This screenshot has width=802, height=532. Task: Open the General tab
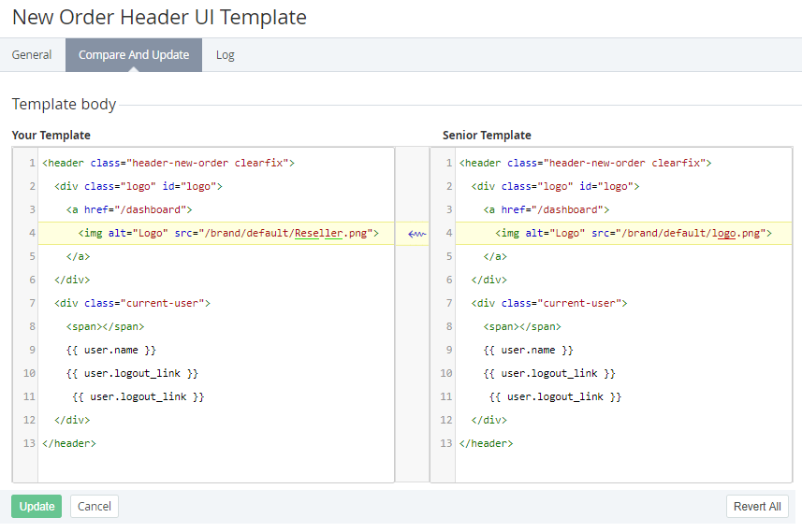32,55
